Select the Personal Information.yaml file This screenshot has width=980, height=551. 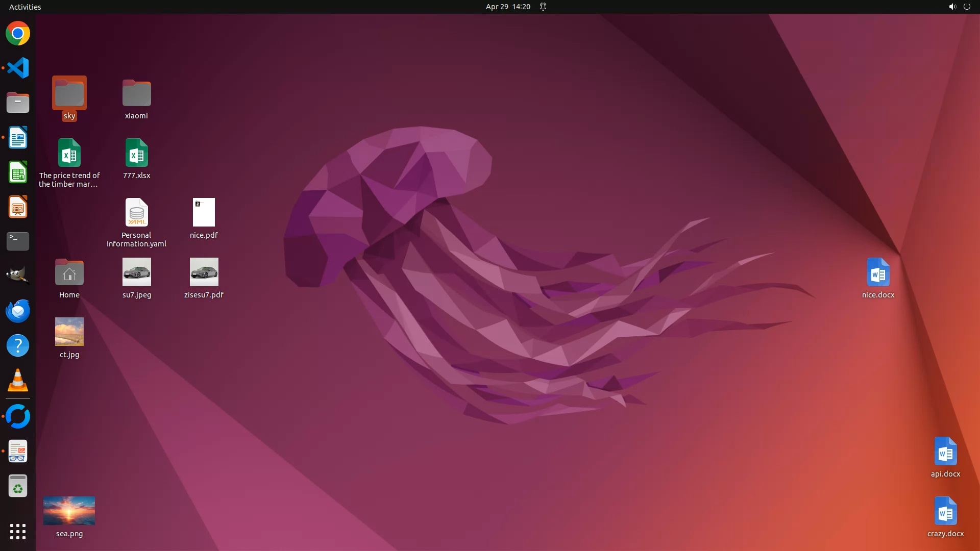(136, 213)
